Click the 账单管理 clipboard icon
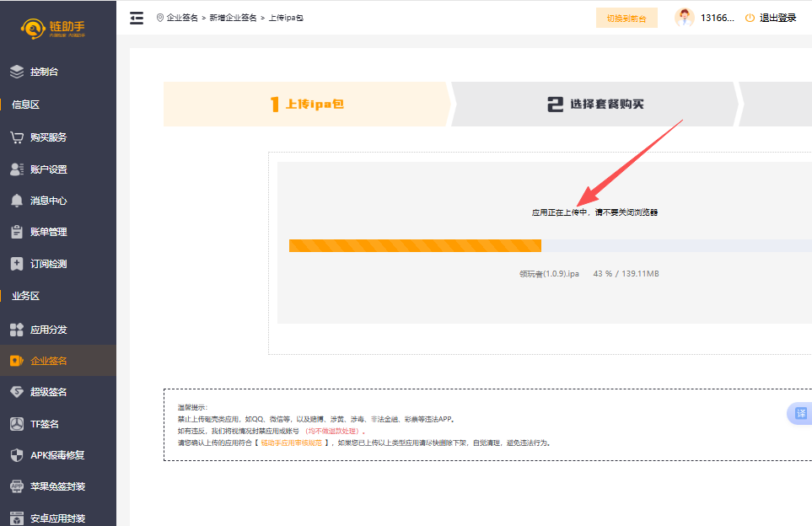Screen dimensions: 812x526 click(x=17, y=232)
